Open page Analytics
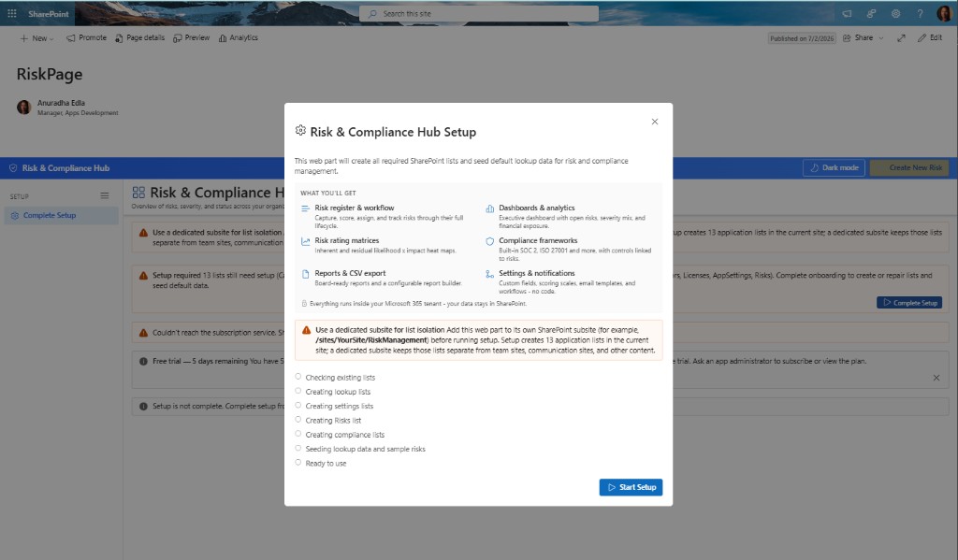 239,37
